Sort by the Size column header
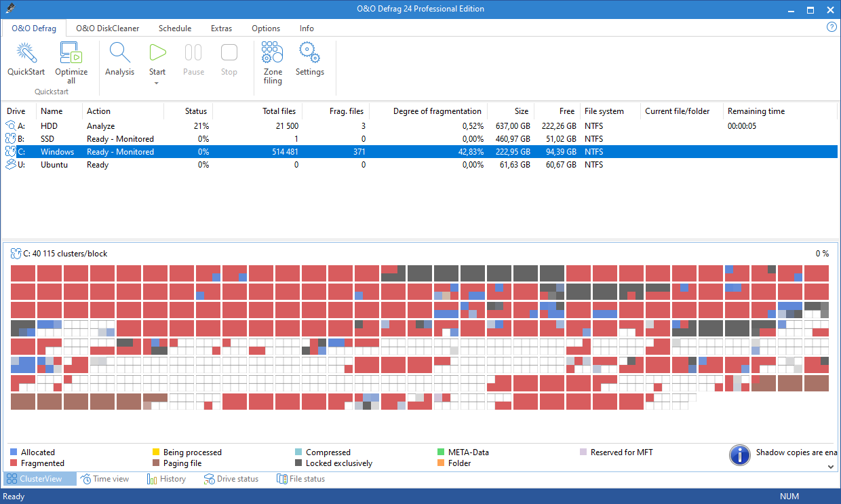This screenshot has height=504, width=841. tap(522, 111)
